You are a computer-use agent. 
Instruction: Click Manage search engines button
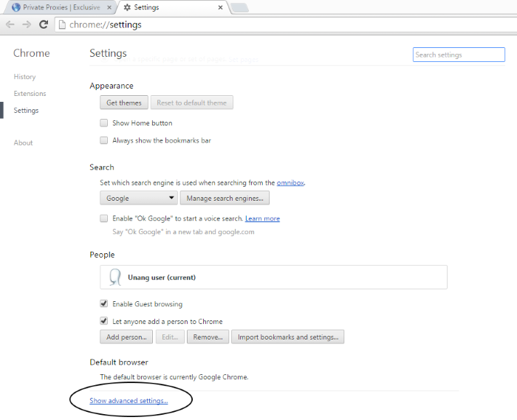coord(225,198)
